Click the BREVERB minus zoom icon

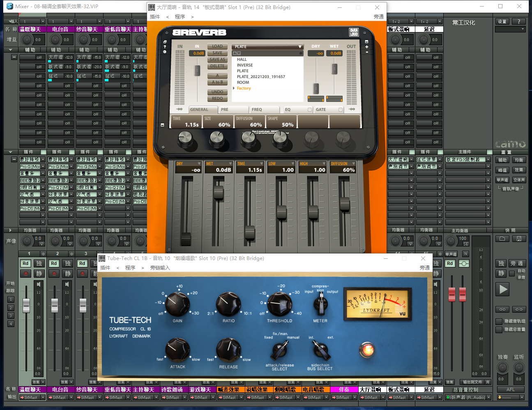(366, 52)
